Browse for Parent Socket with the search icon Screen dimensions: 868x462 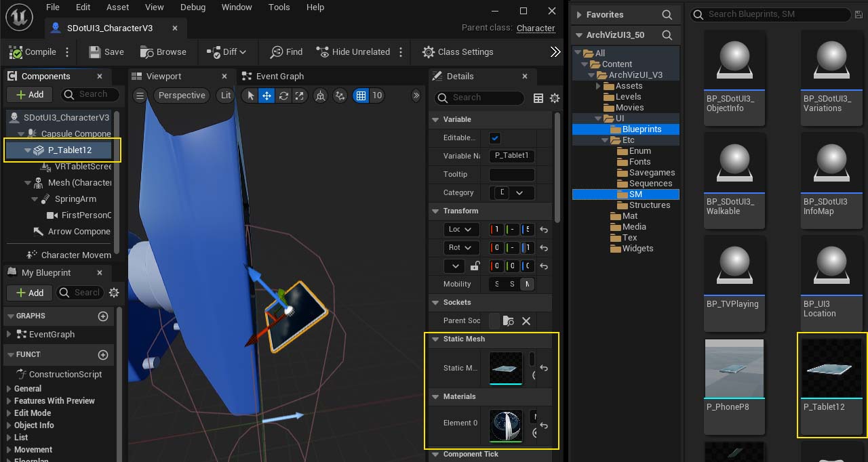(x=508, y=321)
